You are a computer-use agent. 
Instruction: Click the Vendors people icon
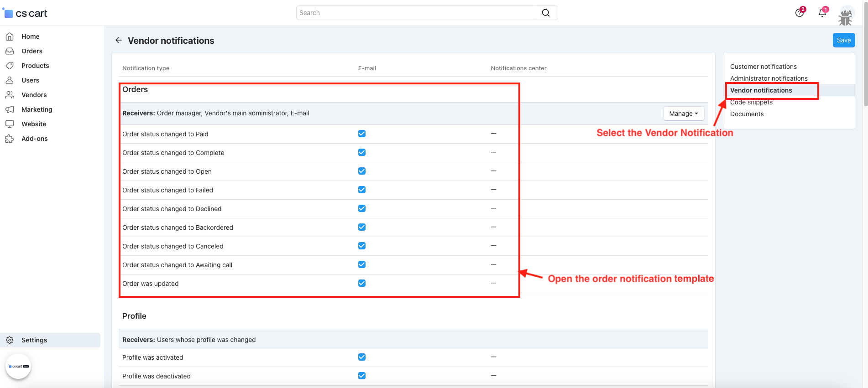10,95
